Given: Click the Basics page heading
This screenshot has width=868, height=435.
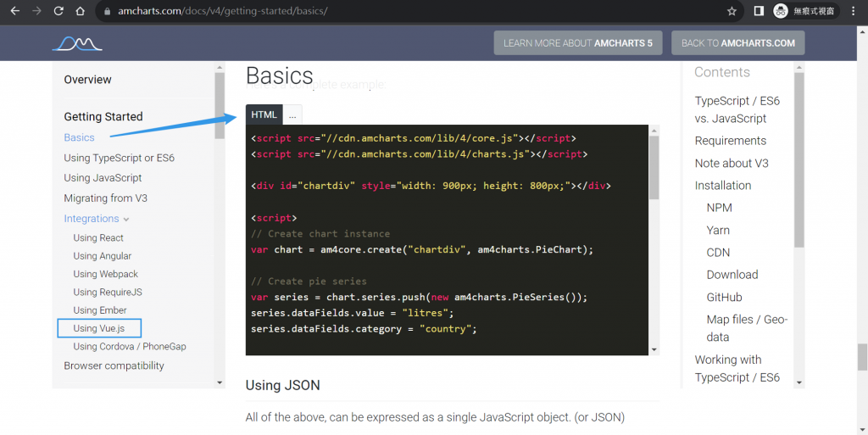Looking at the screenshot, I should [280, 75].
